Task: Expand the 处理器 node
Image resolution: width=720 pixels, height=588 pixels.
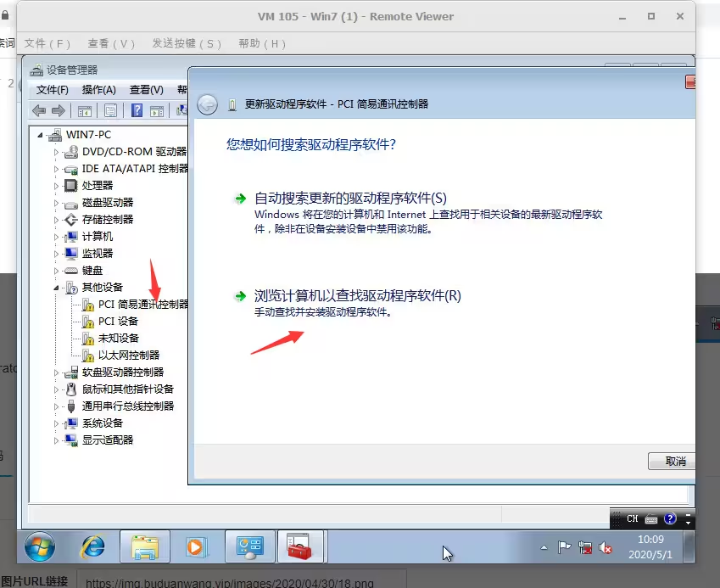Action: (x=56, y=186)
